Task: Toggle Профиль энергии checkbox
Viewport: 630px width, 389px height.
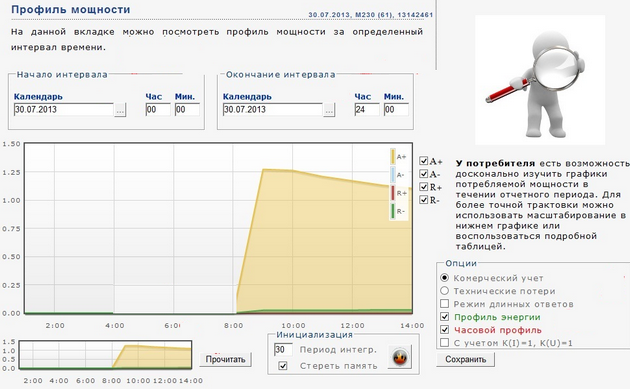Action: (444, 317)
